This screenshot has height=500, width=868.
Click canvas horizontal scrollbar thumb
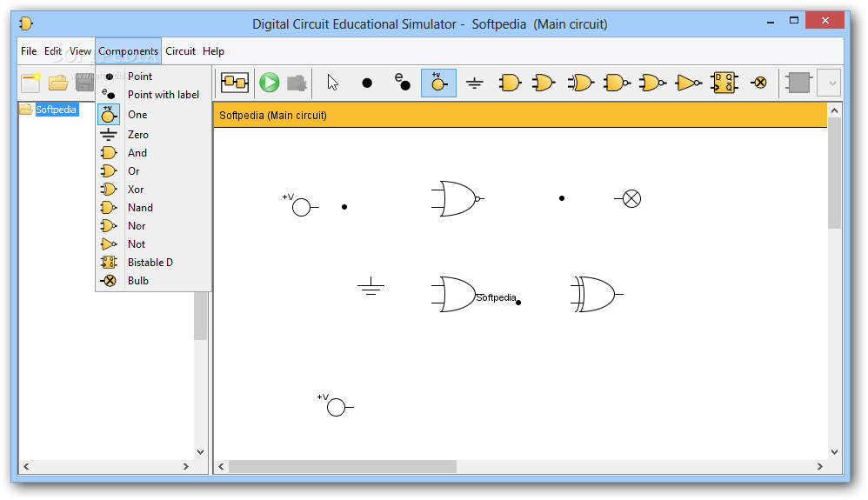(x=343, y=466)
